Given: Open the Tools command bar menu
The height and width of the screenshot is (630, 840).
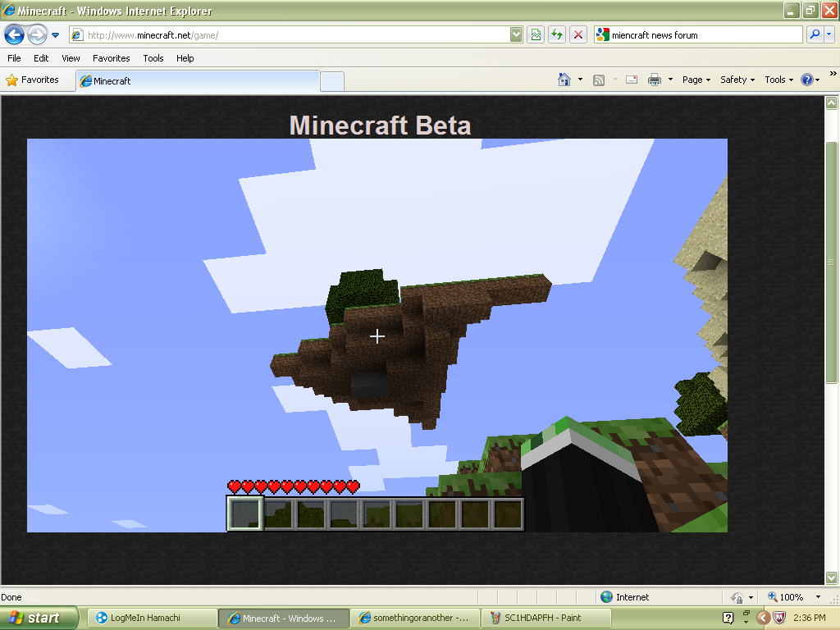Looking at the screenshot, I should click(x=779, y=80).
